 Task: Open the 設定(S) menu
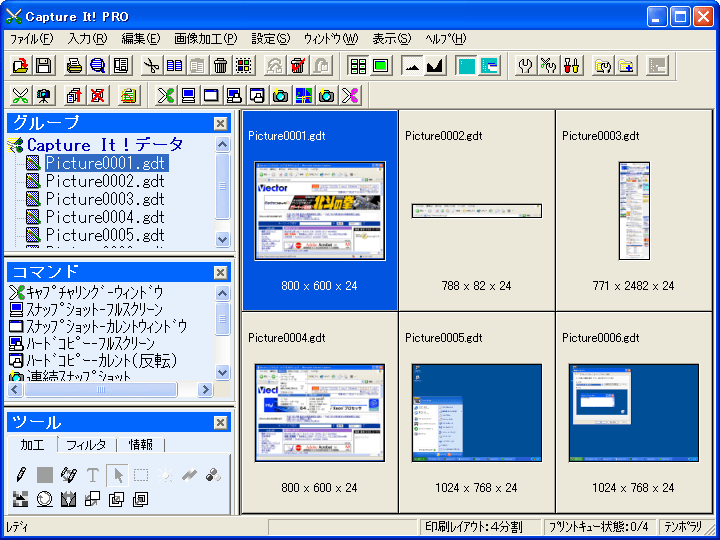click(x=271, y=39)
